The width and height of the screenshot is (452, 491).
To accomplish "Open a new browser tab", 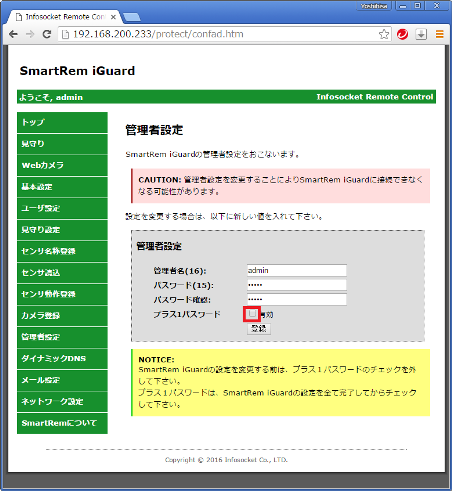I will pyautogui.click(x=132, y=17).
